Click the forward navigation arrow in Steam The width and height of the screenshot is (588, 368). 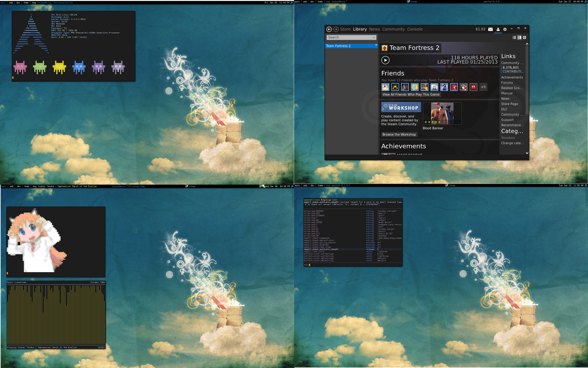click(x=336, y=29)
